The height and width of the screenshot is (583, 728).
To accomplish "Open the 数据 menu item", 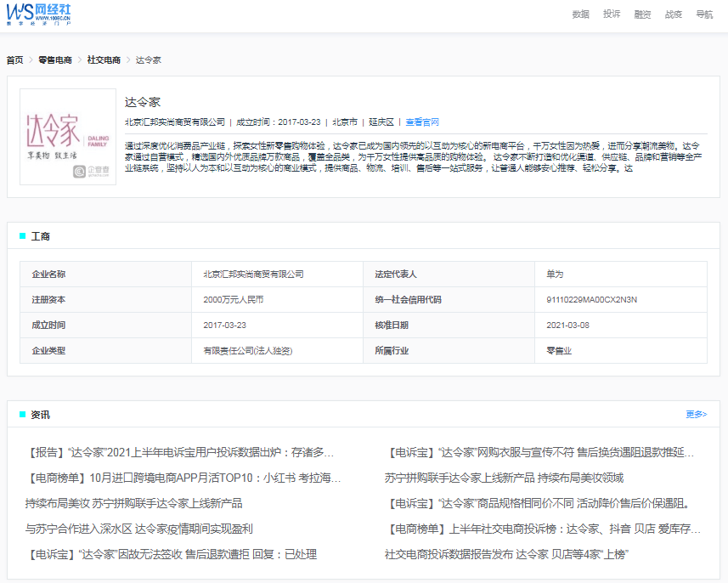I will (x=580, y=14).
